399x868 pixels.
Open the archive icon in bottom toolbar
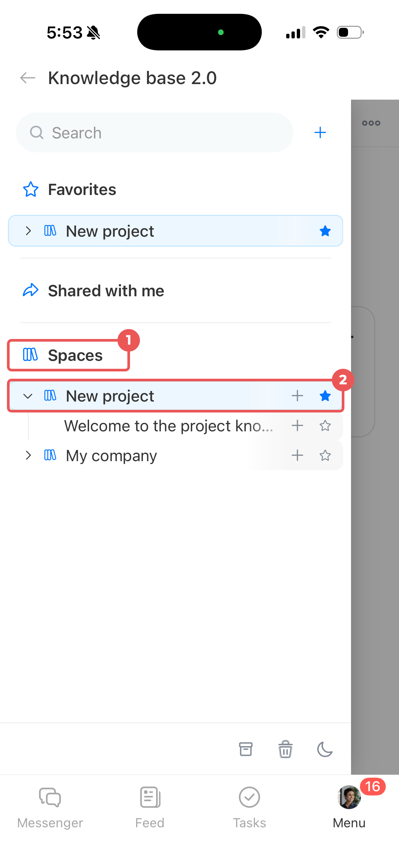coord(245,749)
